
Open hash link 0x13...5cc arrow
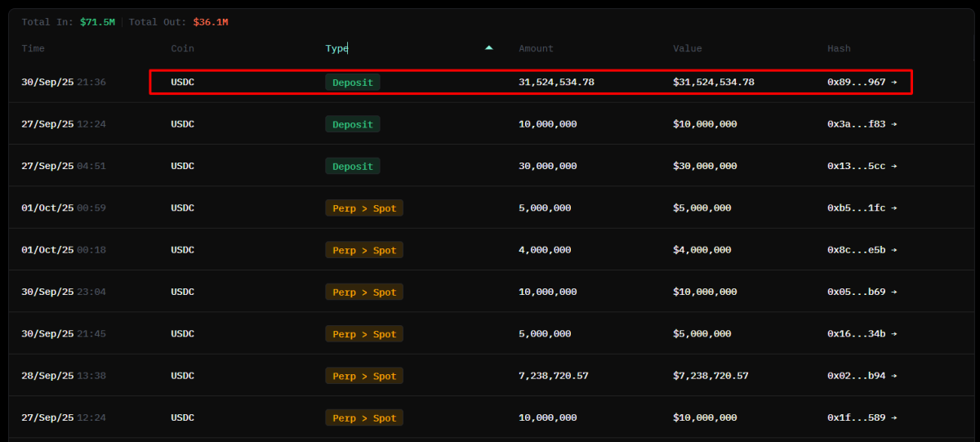(893, 166)
